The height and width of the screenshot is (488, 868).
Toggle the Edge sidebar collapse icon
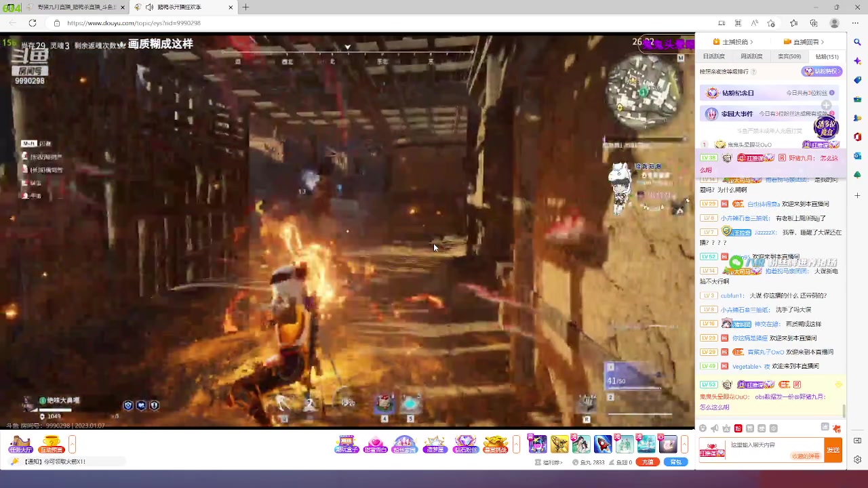pyautogui.click(x=858, y=441)
